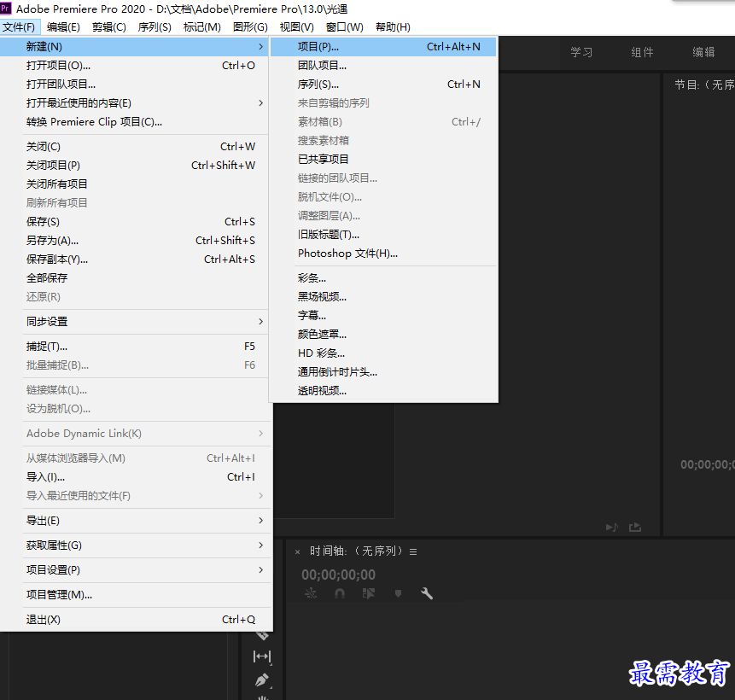
Task: Click 保存副本(Y)... menu item
Action: pos(134,260)
